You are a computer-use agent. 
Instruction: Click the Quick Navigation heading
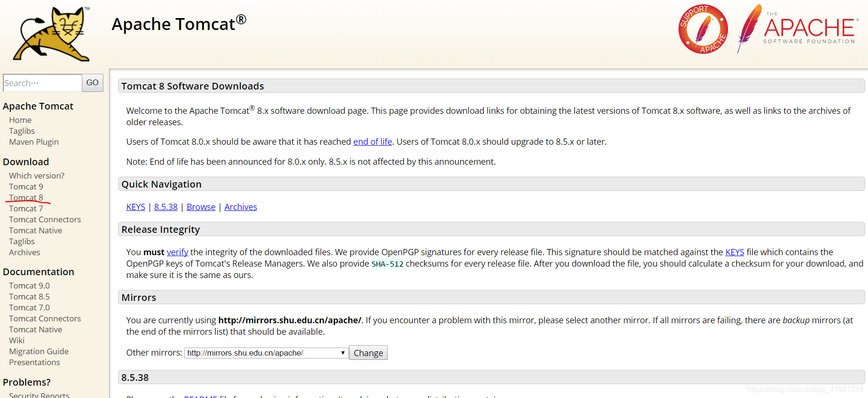coord(161,184)
